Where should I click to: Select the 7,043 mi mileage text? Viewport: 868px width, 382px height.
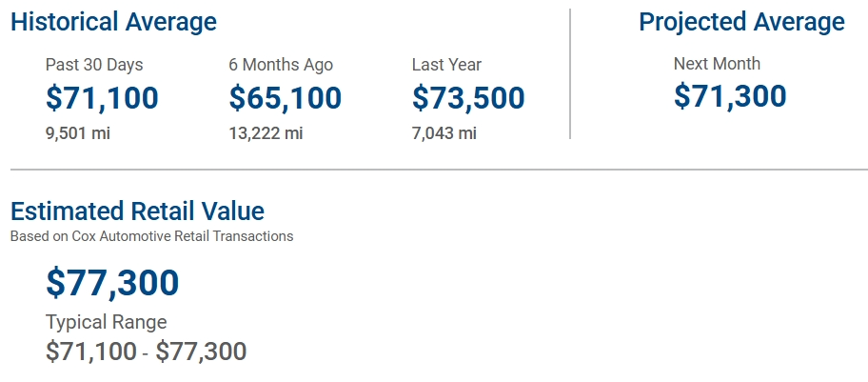(x=444, y=133)
